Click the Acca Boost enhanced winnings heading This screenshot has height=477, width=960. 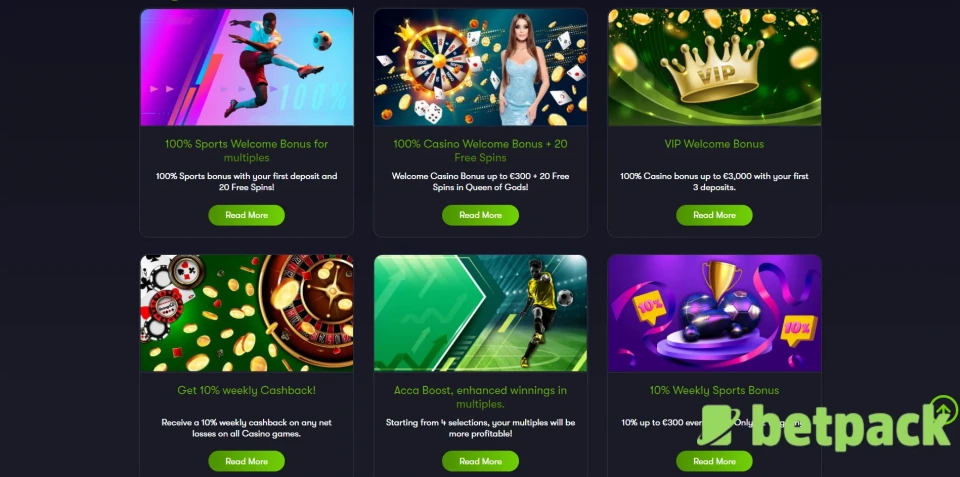click(480, 397)
